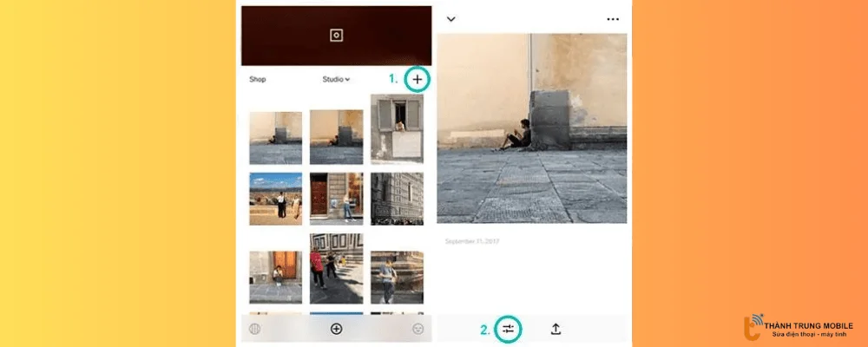Go to the Shop section
Viewport: 868px width, 347px height.
point(258,80)
